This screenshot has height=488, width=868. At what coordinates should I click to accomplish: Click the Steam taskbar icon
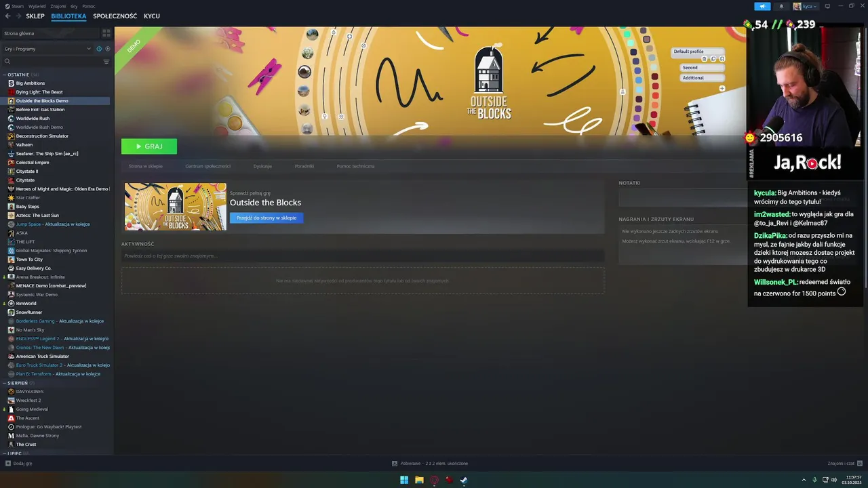click(x=464, y=480)
